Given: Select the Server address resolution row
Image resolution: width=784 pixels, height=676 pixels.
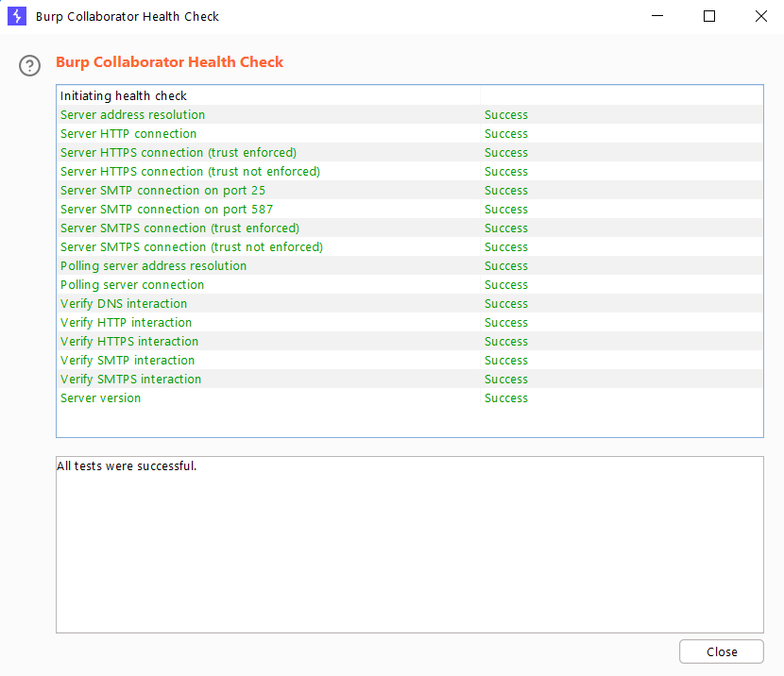Looking at the screenshot, I should (410, 114).
